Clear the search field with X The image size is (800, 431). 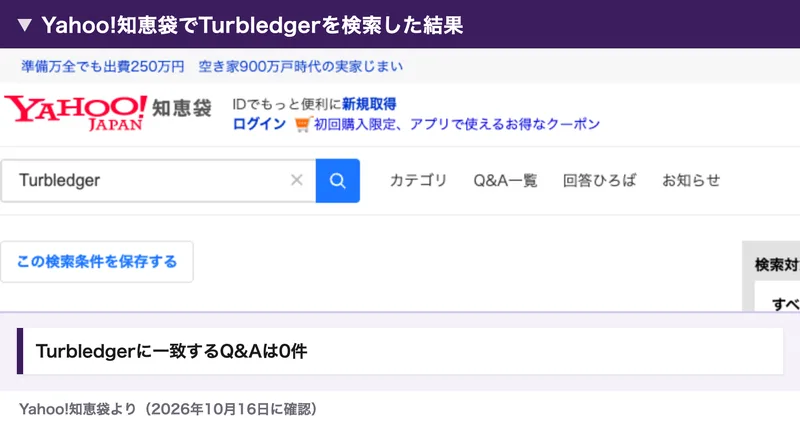tap(296, 180)
